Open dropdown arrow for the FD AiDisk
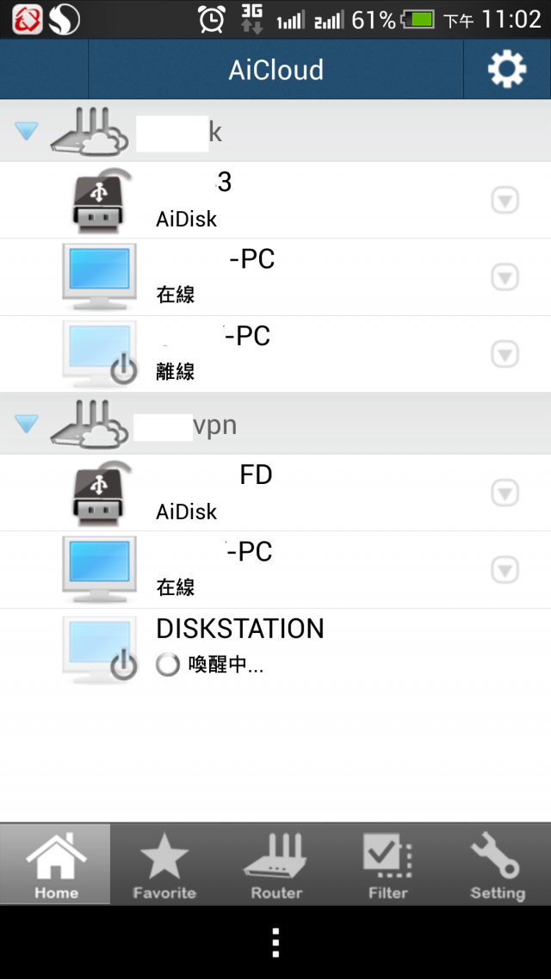 pos(505,493)
